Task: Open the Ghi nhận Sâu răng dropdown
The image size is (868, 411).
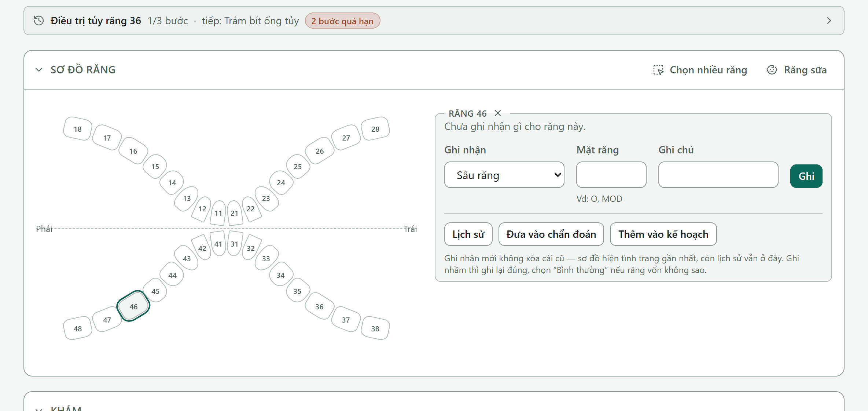Action: [x=504, y=175]
